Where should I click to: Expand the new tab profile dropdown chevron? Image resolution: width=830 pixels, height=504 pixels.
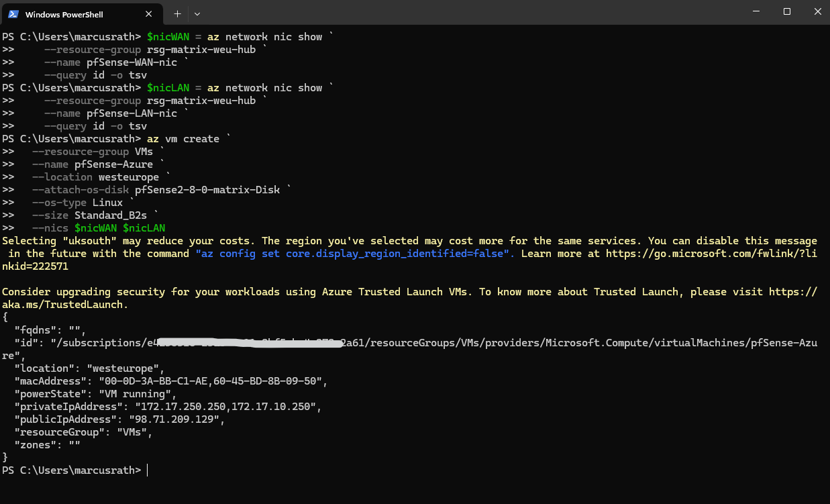point(197,13)
